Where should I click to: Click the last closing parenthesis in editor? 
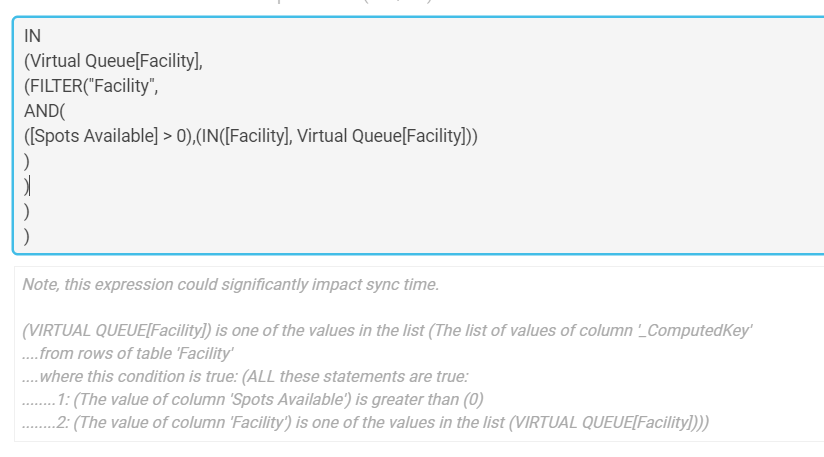click(x=27, y=236)
